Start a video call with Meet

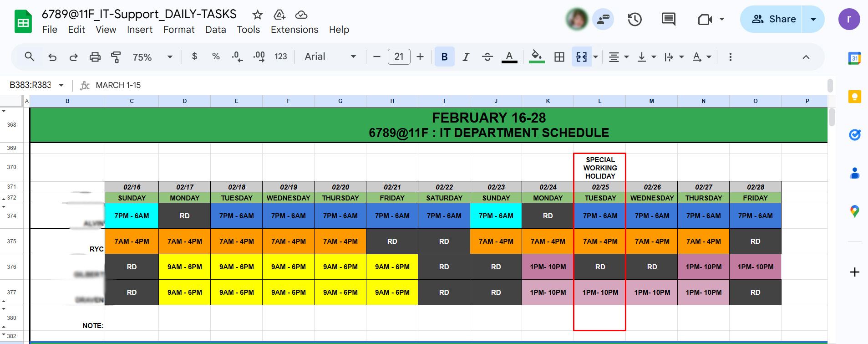pyautogui.click(x=705, y=19)
